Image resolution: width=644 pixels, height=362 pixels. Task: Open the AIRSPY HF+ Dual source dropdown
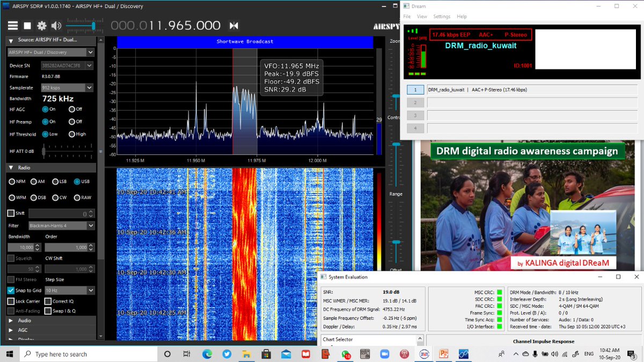51,53
